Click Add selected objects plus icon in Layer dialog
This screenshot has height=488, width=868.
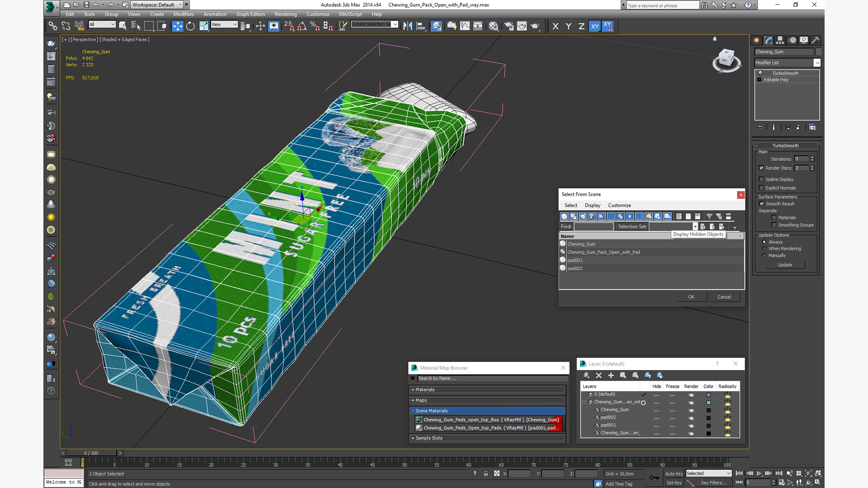611,375
